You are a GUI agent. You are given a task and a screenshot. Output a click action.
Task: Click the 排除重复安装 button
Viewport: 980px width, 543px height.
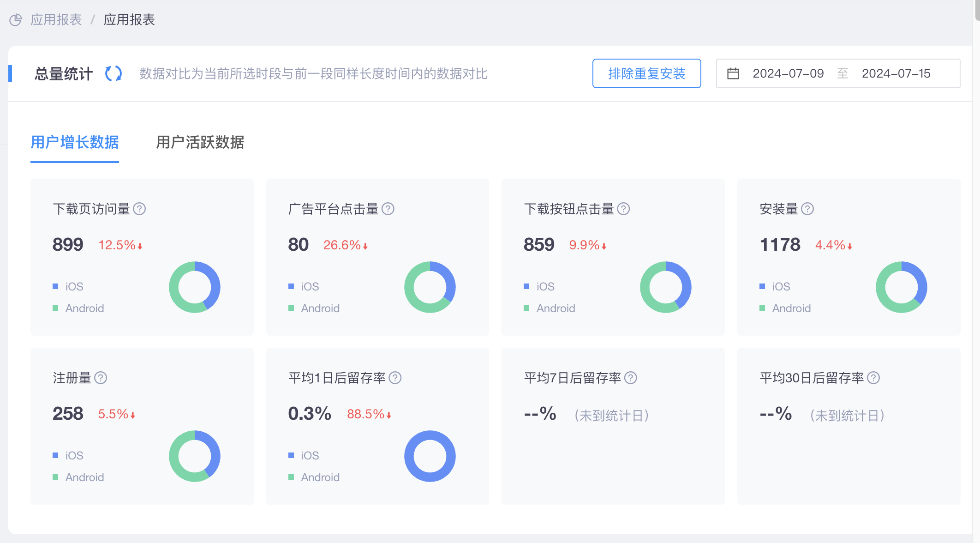pos(646,73)
